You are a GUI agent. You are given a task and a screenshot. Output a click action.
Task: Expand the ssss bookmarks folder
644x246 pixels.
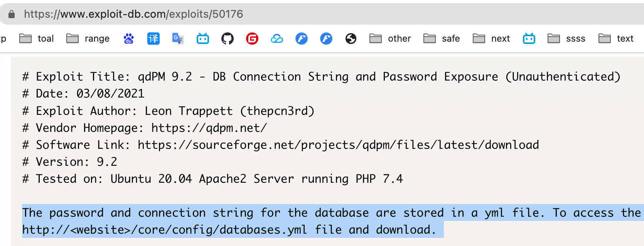click(x=566, y=39)
